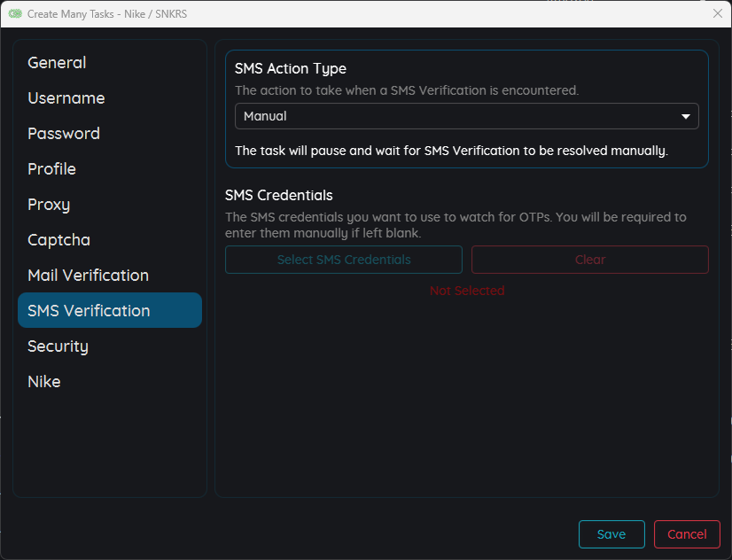Click the dropdown arrow beside Manual
732x560 pixels.
point(685,116)
